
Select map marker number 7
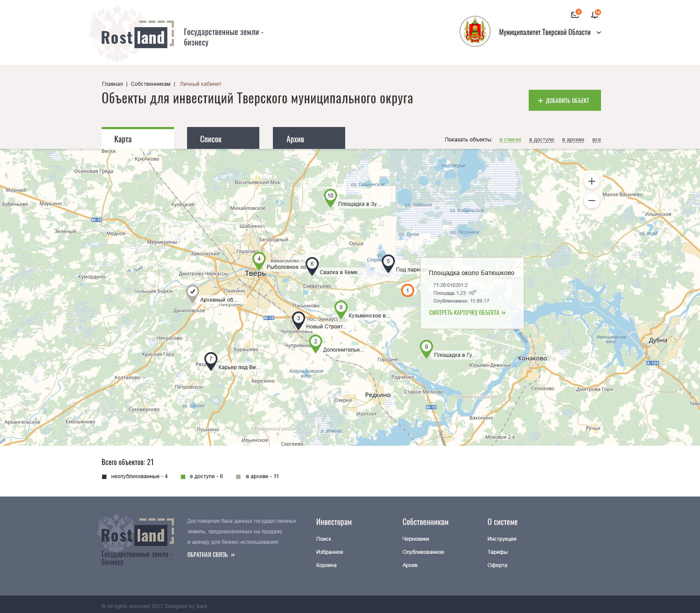point(211,361)
